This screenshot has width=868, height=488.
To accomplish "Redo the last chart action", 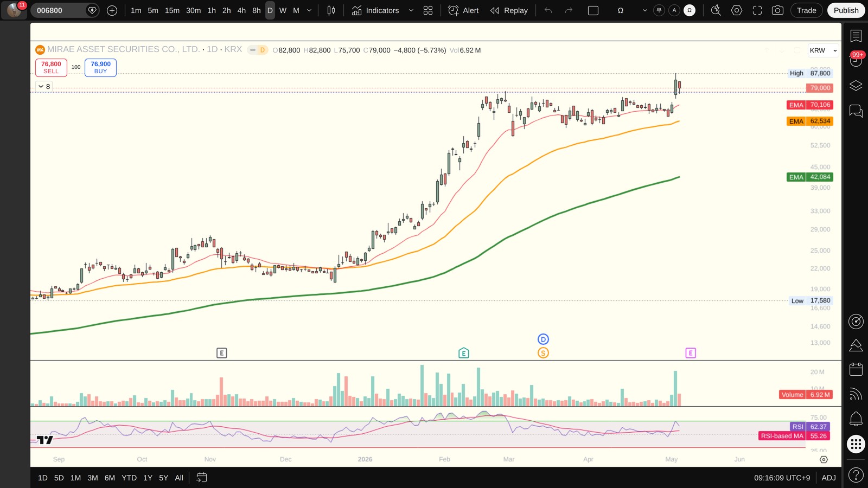I will click(x=569, y=10).
